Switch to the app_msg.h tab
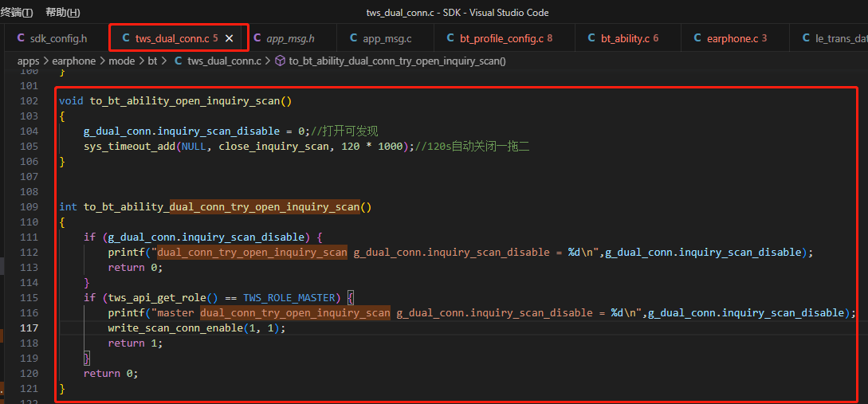 [290, 38]
